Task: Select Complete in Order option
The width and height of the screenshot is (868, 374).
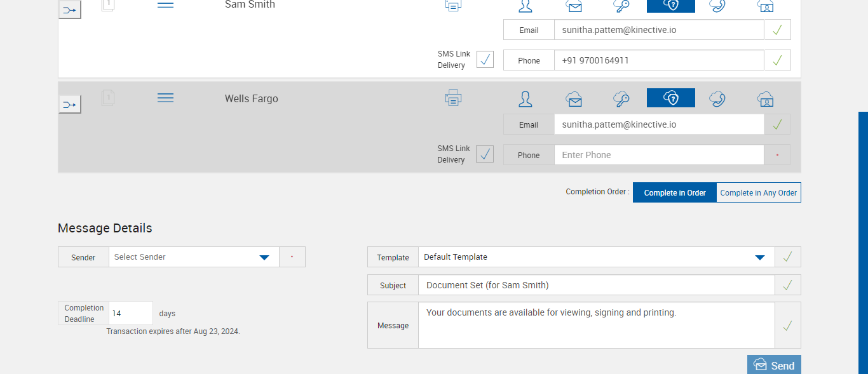Action: pyautogui.click(x=675, y=192)
